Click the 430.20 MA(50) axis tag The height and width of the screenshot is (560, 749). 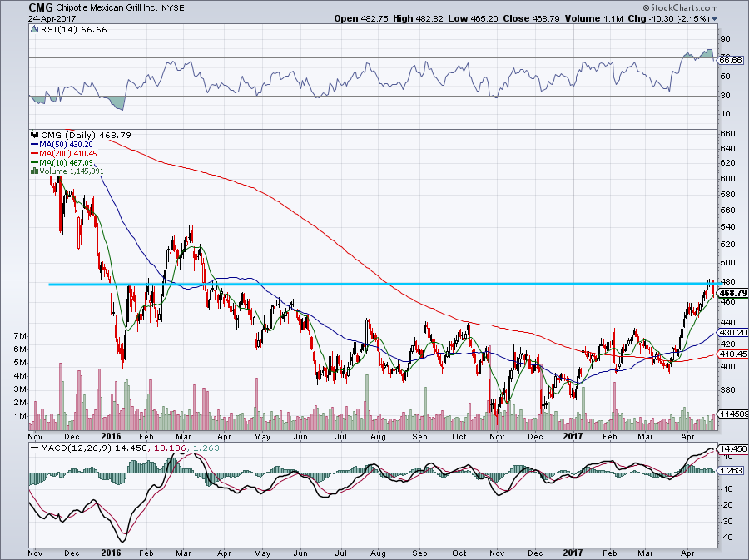point(732,332)
